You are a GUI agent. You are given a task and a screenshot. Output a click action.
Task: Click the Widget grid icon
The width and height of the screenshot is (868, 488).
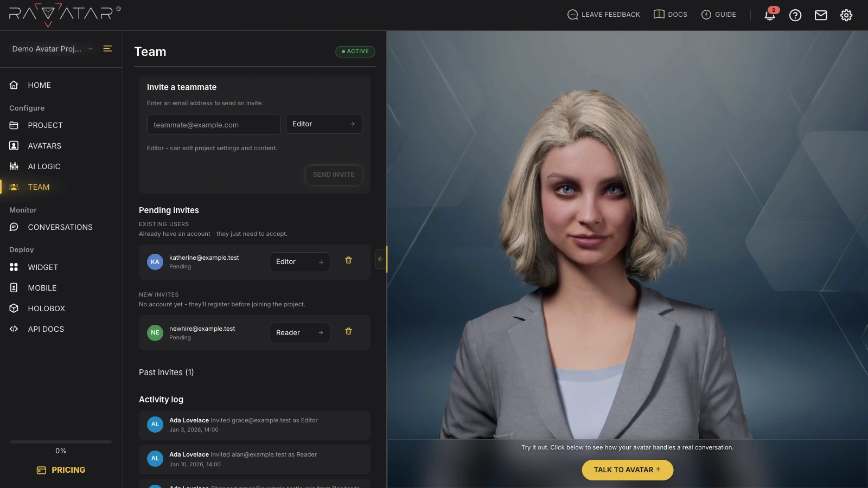click(14, 267)
